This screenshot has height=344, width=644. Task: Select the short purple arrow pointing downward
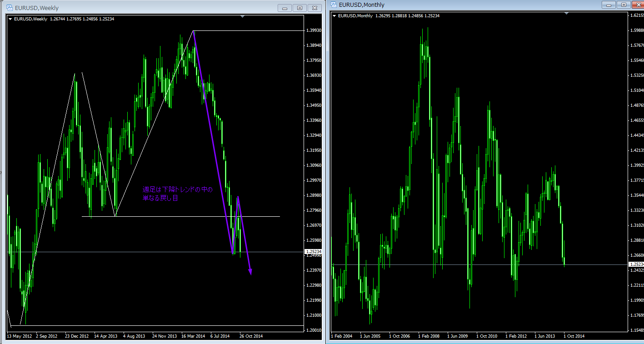click(x=245, y=236)
